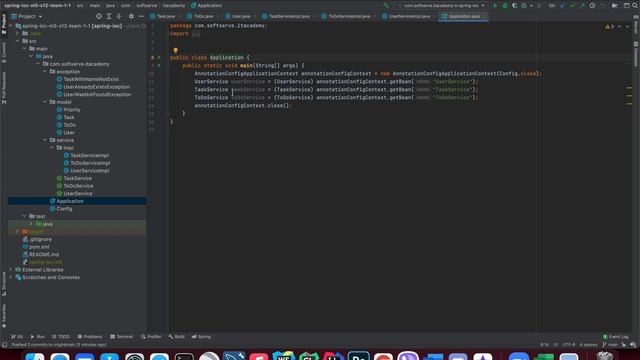Screen dimensions: 640x360
Task: Collapse the main folder in tree
Action: click(24, 49)
